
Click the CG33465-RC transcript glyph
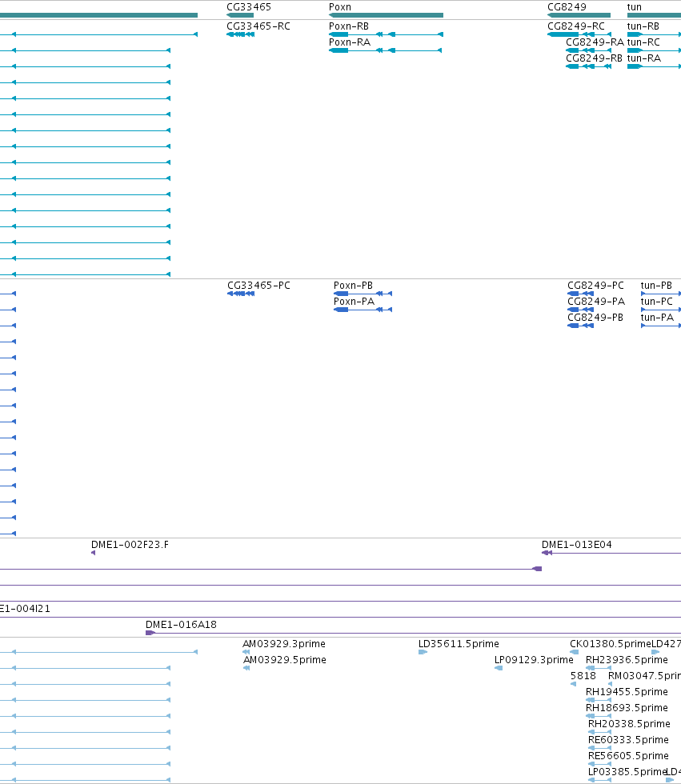tap(241, 34)
